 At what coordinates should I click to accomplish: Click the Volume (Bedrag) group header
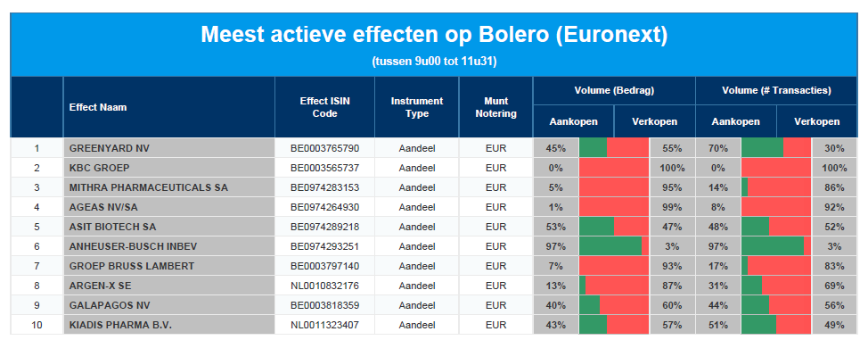pos(614,90)
